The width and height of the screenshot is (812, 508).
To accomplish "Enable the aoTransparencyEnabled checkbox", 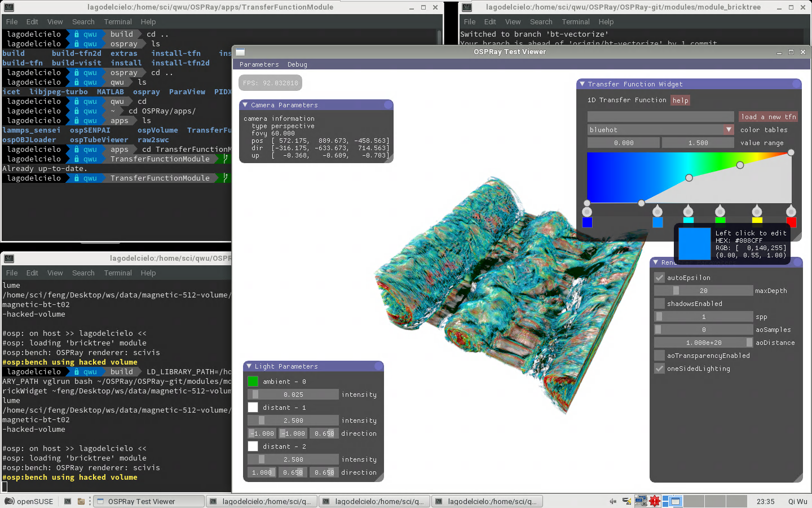I will coord(659,356).
